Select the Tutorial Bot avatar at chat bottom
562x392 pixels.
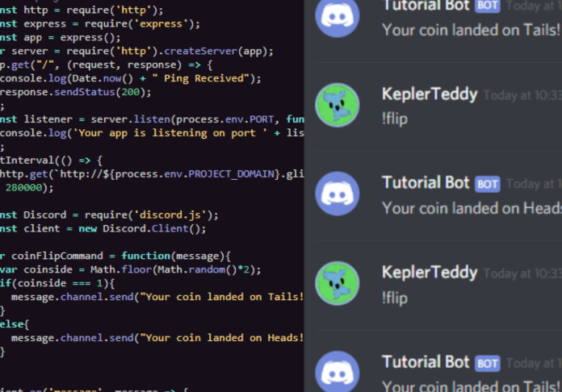click(341, 371)
